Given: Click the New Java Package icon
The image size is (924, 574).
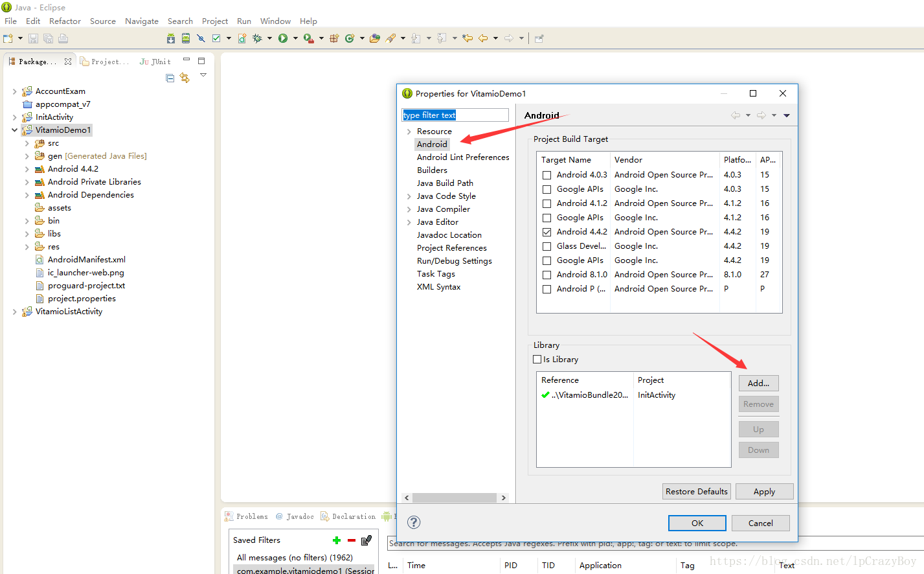Looking at the screenshot, I should click(x=334, y=38).
